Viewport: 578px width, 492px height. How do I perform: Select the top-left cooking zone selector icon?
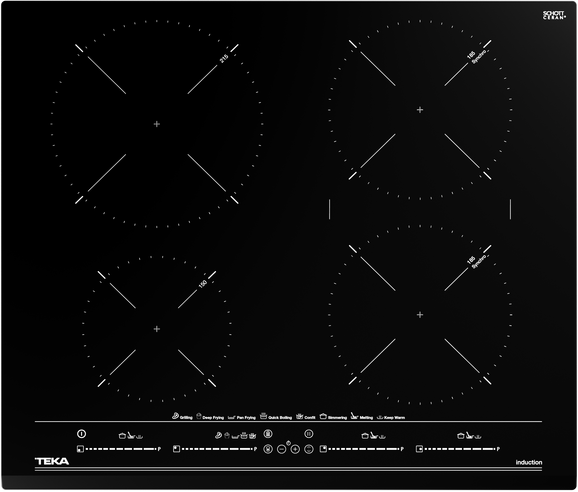tap(176, 449)
